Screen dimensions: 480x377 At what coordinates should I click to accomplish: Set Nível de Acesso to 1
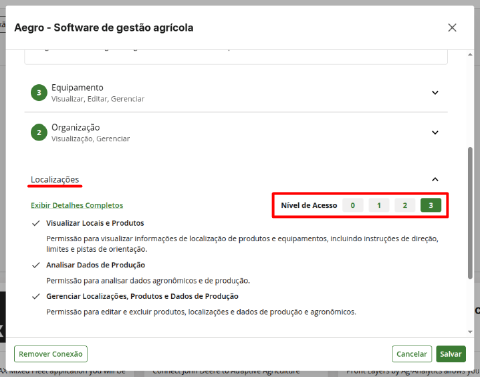[x=379, y=205]
